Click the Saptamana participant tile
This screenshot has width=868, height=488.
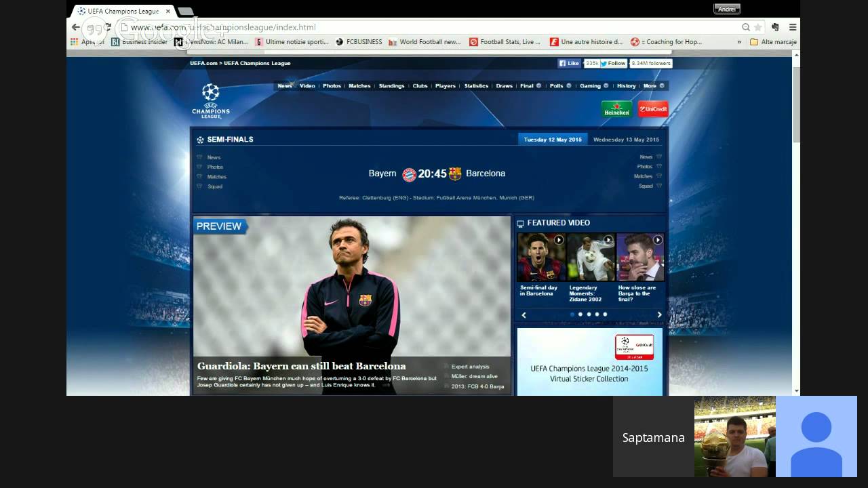[653, 437]
